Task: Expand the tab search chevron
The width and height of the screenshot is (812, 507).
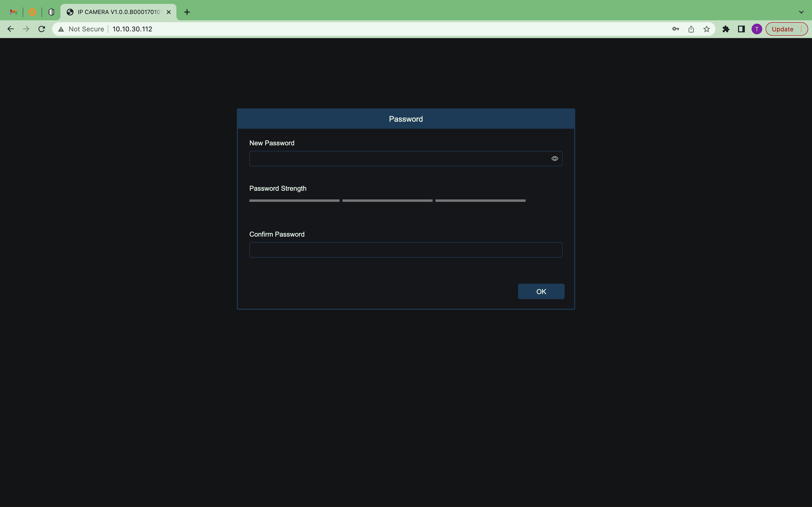Action: tap(801, 12)
